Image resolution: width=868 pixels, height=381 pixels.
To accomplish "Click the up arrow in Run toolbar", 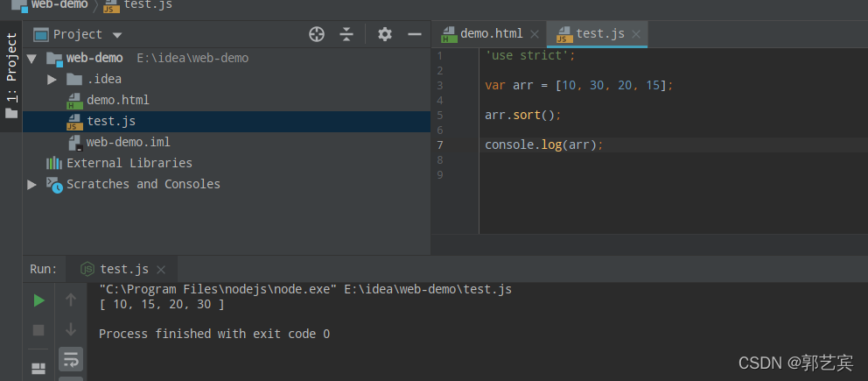I will pos(70,300).
